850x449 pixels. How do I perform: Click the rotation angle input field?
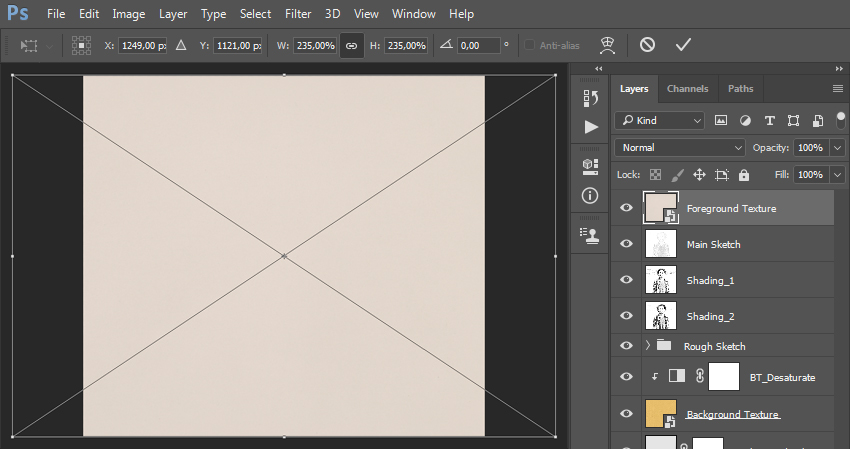coord(478,46)
